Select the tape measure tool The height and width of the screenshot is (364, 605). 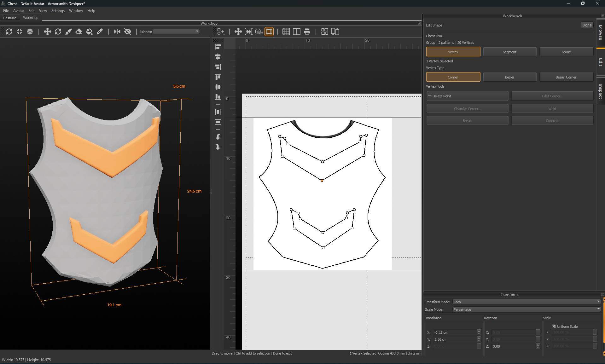click(259, 32)
